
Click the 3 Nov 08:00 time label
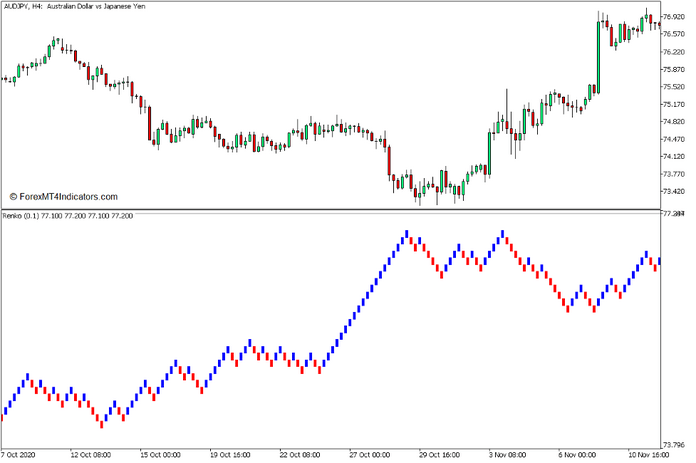[507, 455]
